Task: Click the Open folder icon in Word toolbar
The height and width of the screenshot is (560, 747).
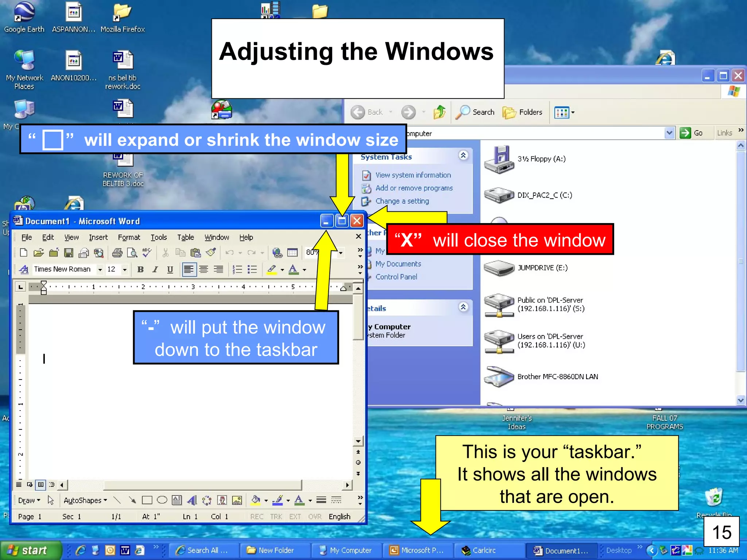Action: click(x=39, y=252)
